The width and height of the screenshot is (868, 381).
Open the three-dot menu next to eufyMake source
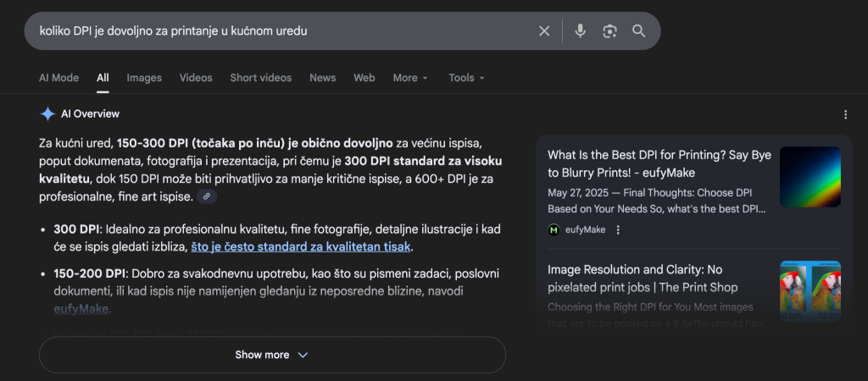618,229
